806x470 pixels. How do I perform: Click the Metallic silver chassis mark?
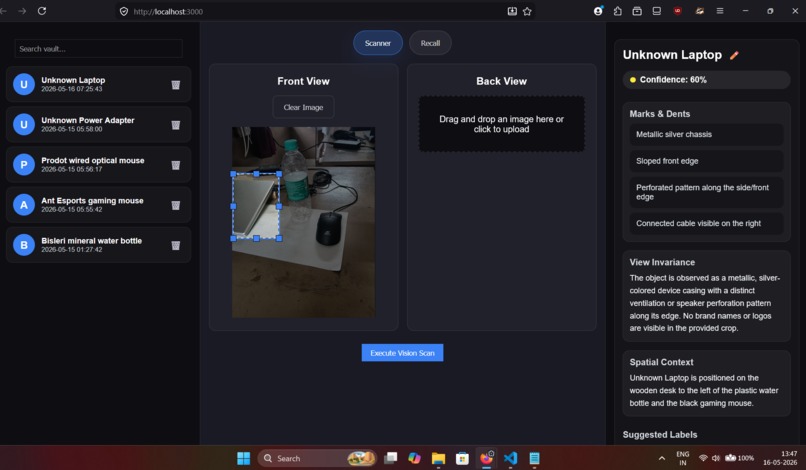[x=706, y=134]
